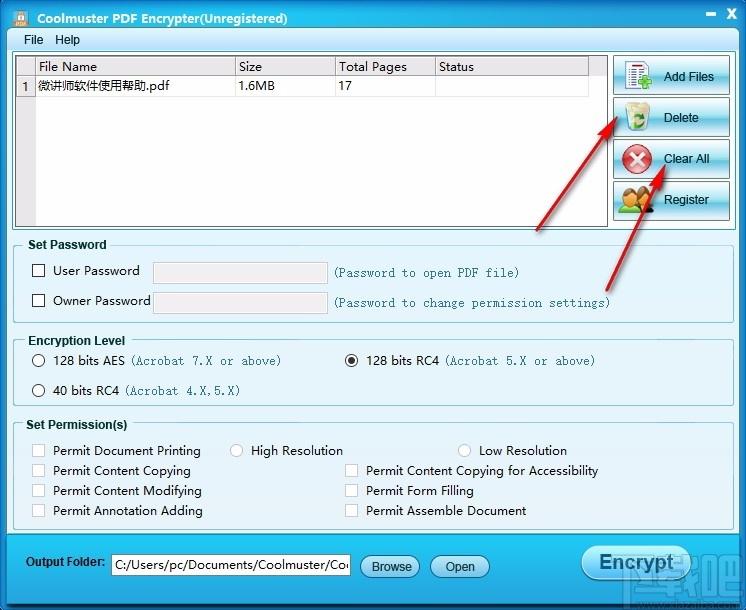Enable the User Password checkbox
The width and height of the screenshot is (746, 610).
point(39,271)
